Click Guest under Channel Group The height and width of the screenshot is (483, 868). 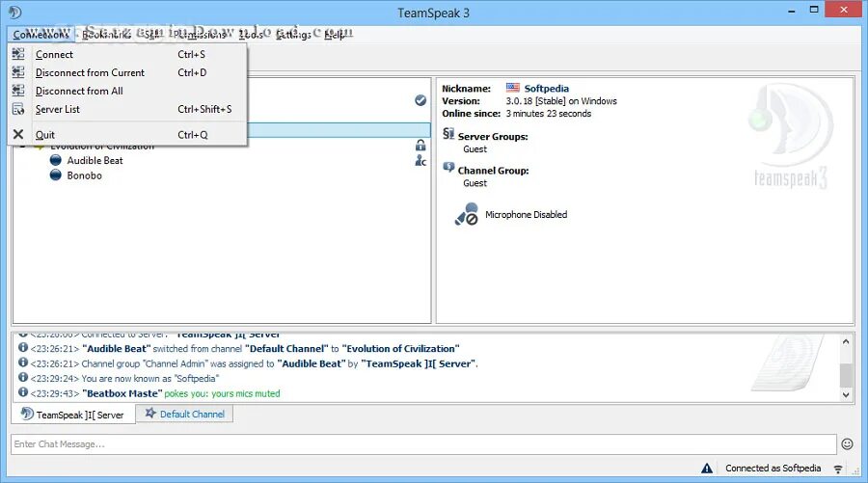(475, 183)
